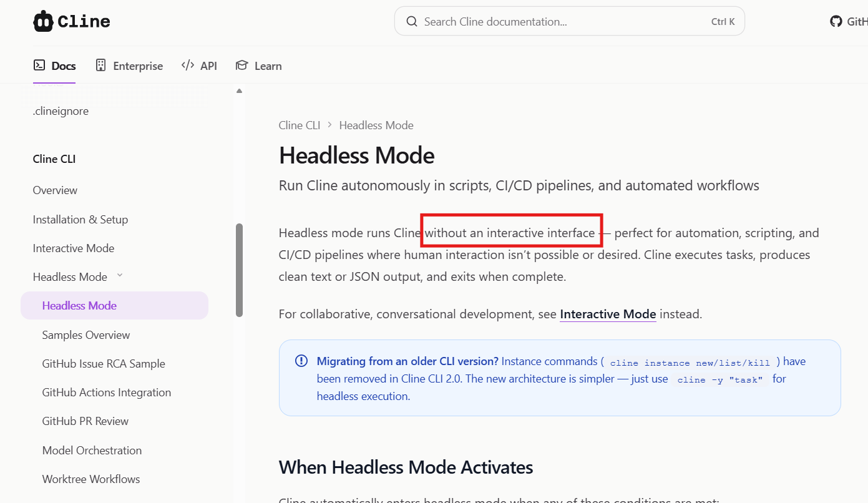Click the large Headless Mode page title
Screen dimensions: 868x503
357,155
